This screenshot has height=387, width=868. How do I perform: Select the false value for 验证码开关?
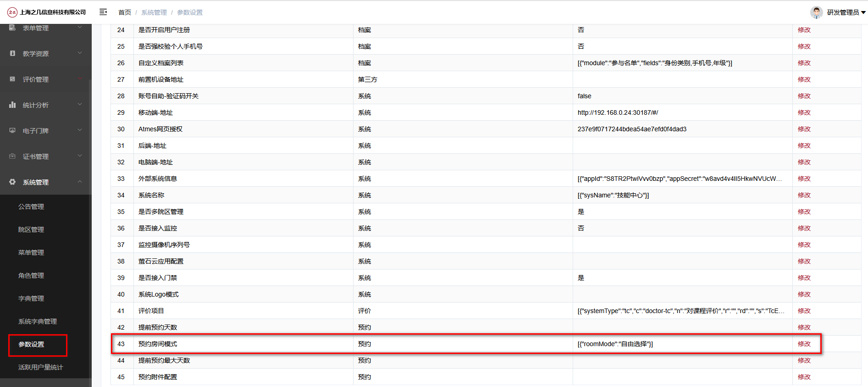click(x=585, y=96)
